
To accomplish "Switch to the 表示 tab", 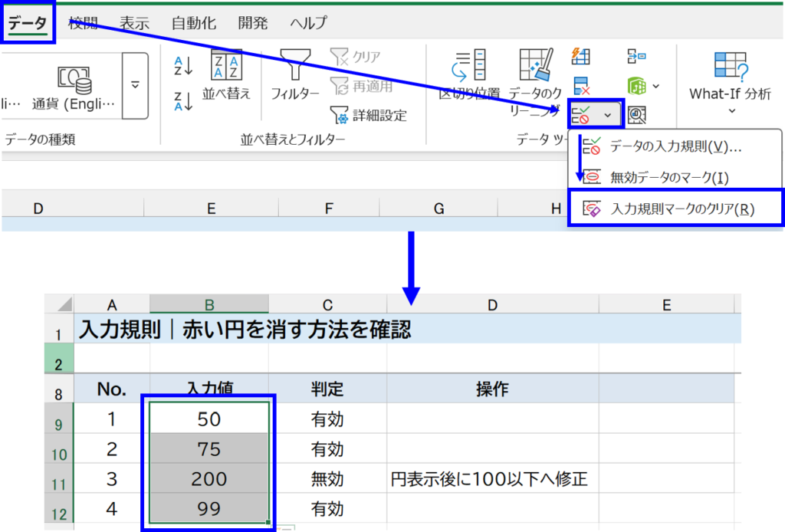I will (134, 23).
